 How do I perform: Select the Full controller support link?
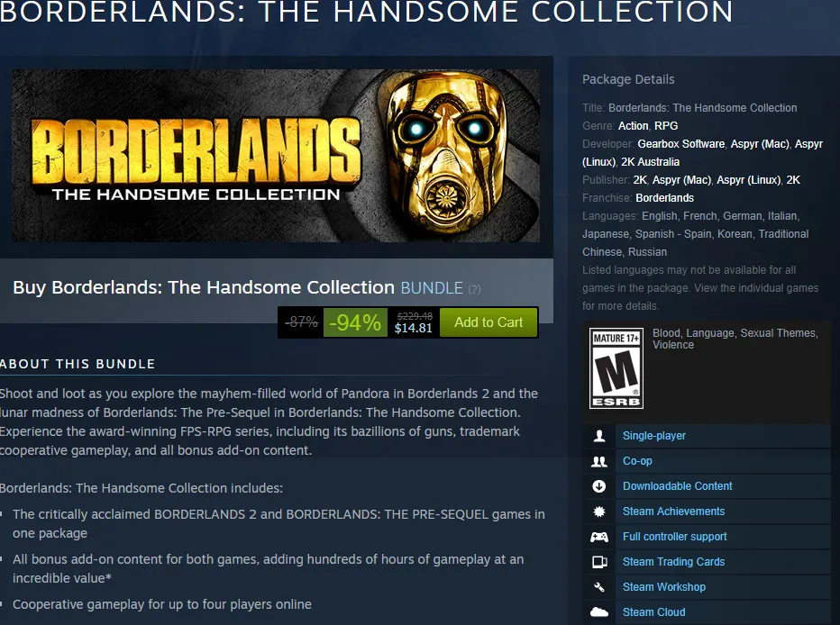[674, 536]
